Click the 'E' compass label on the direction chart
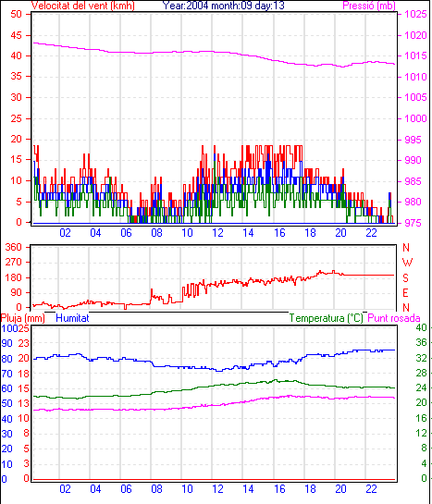 [406, 293]
